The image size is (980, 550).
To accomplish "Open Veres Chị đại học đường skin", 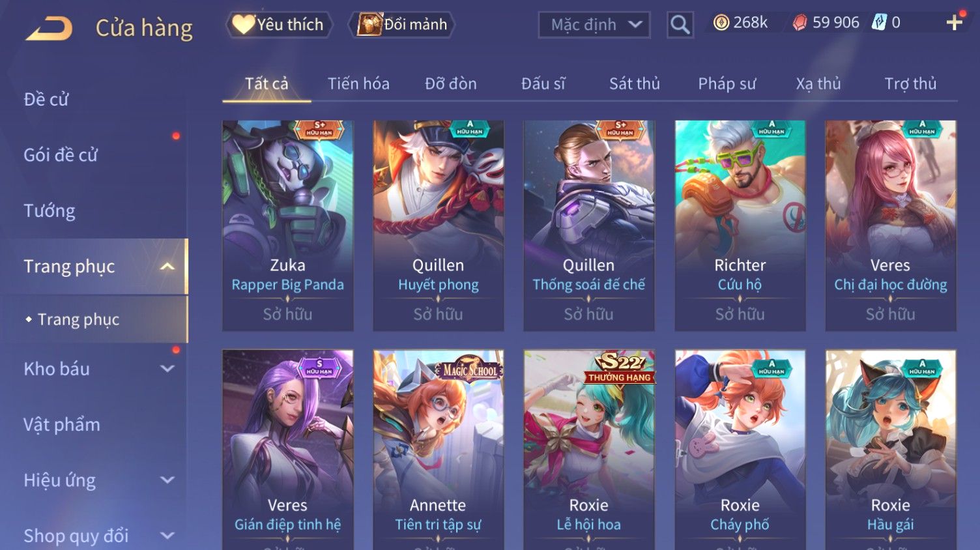I will point(891,225).
